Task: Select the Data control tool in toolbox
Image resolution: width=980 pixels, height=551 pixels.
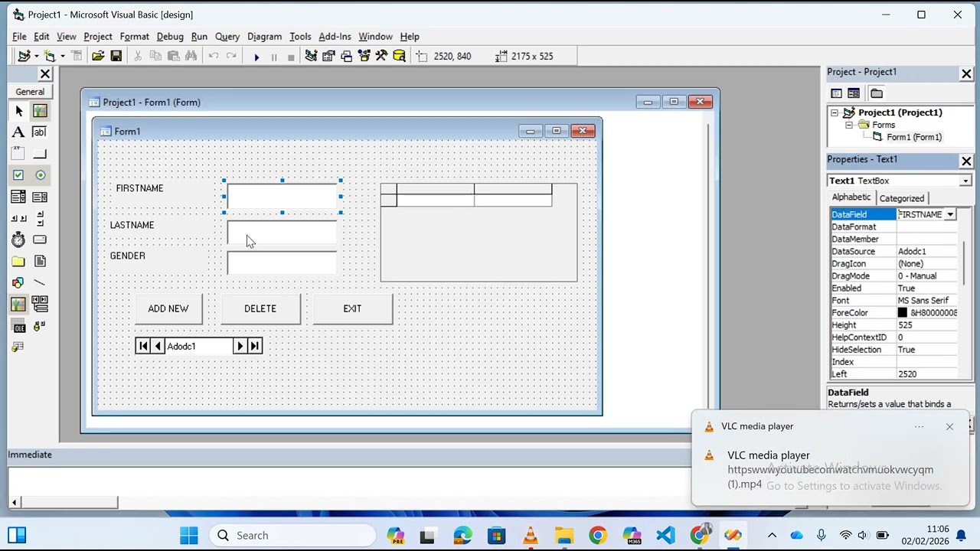Action: click(40, 304)
